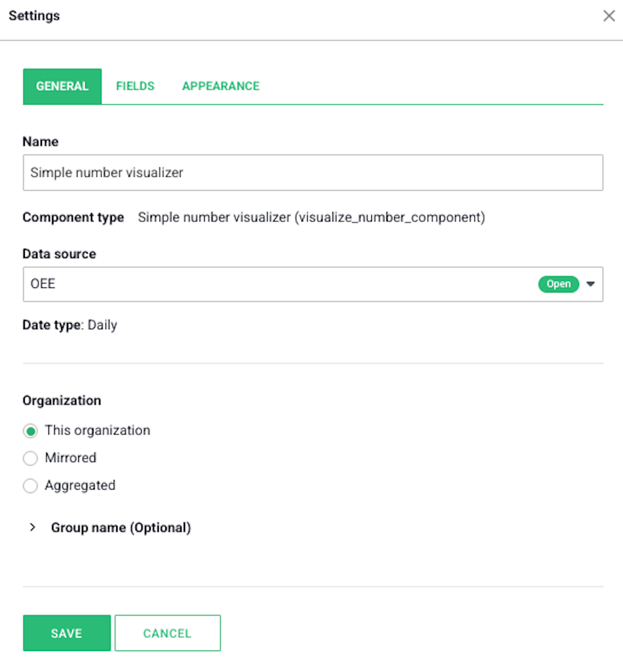Close the Settings dialog with X icon
The image size is (623, 672).
point(609,16)
